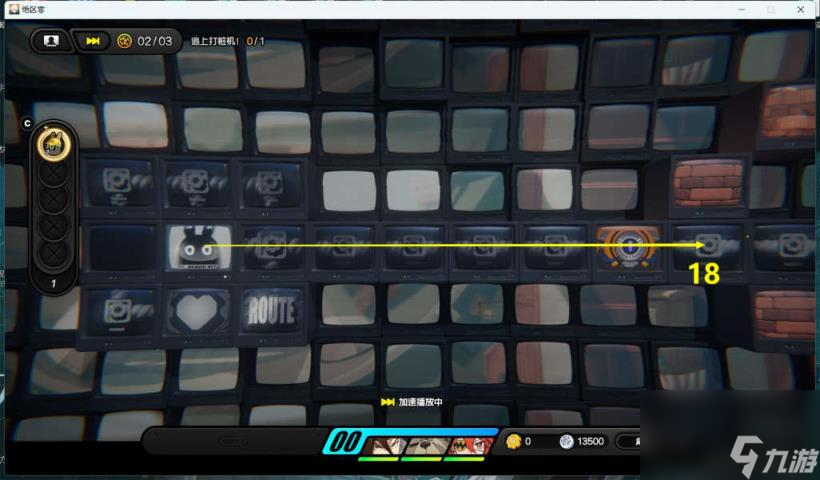This screenshot has height=480, width=820.
Task: Select the TV tile above number 18
Action: 706,244
